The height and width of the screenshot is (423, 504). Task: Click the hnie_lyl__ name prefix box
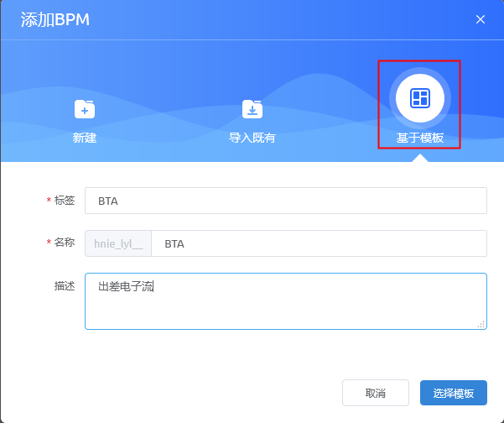point(118,243)
